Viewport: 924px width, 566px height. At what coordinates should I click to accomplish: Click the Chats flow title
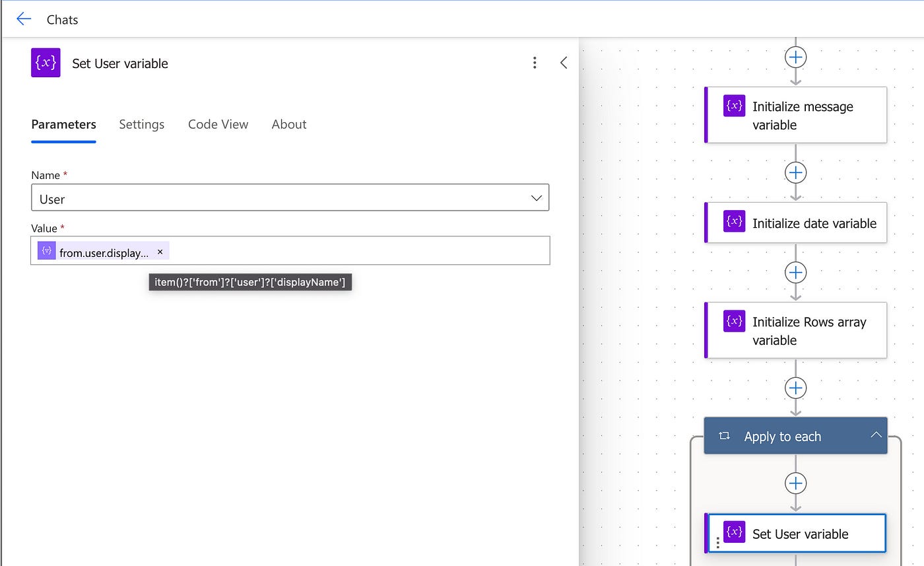click(x=63, y=20)
